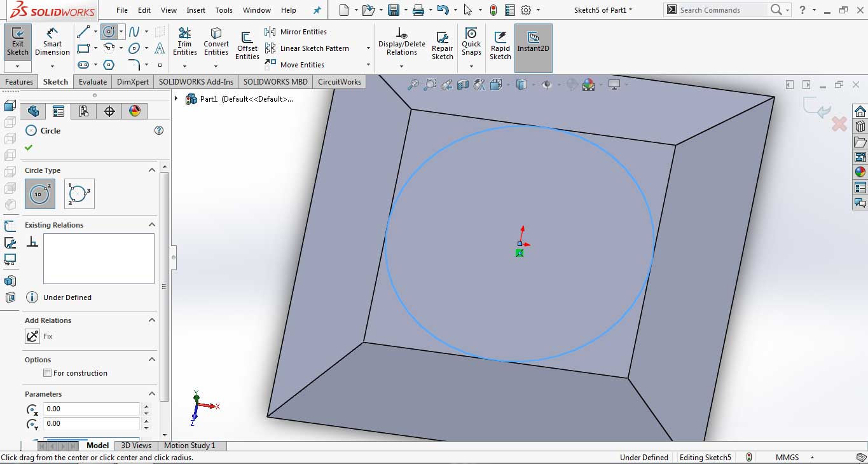Select the Polygon sketch tool
The width and height of the screenshot is (868, 464).
pos(109,65)
